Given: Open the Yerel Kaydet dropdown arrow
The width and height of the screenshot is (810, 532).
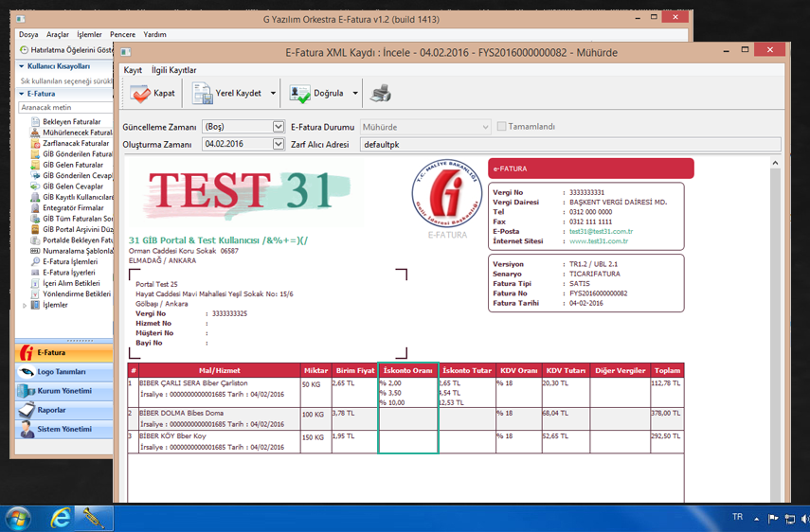Looking at the screenshot, I should tap(273, 94).
